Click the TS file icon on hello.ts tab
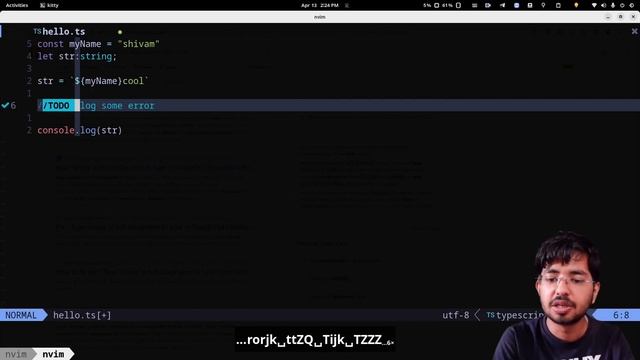 tap(37, 31)
